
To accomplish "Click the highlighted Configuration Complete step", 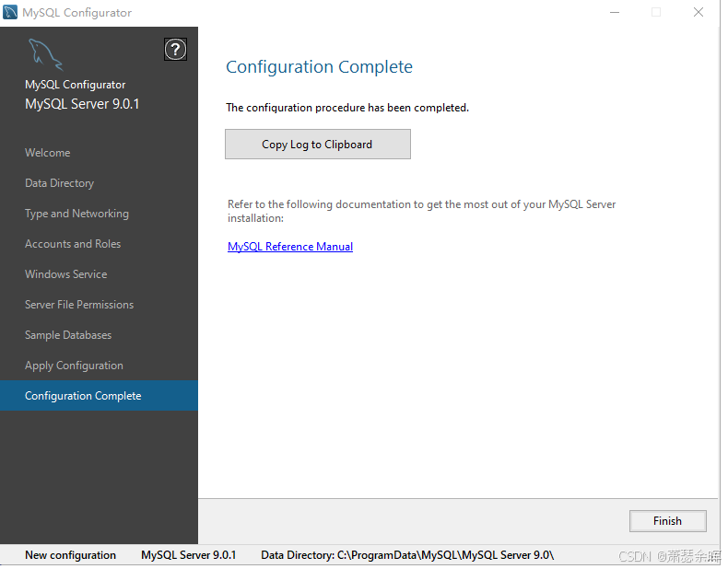I will [x=83, y=396].
